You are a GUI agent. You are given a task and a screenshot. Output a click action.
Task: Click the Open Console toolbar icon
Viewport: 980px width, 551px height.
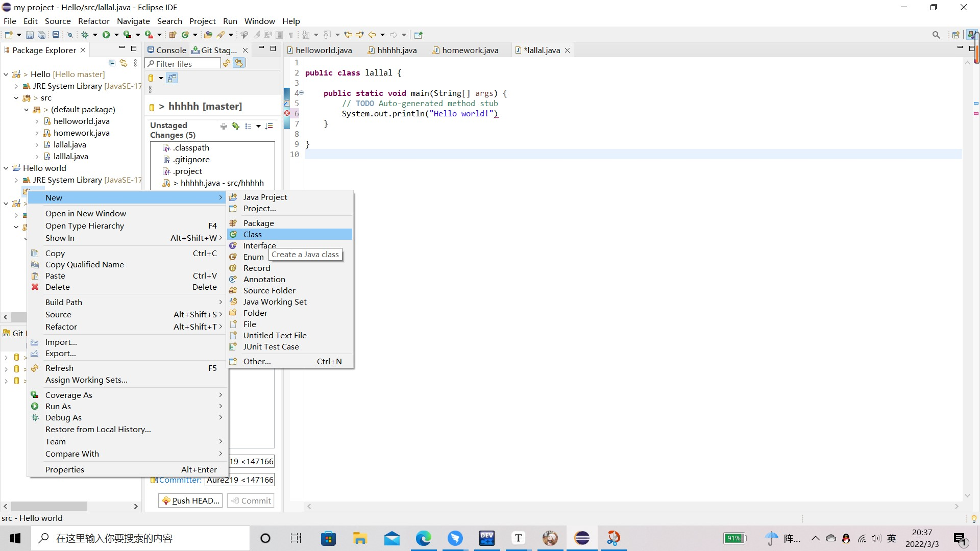coord(56,35)
